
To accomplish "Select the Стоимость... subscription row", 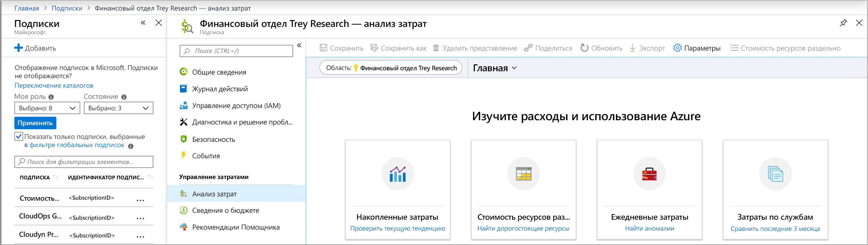I will (84, 198).
